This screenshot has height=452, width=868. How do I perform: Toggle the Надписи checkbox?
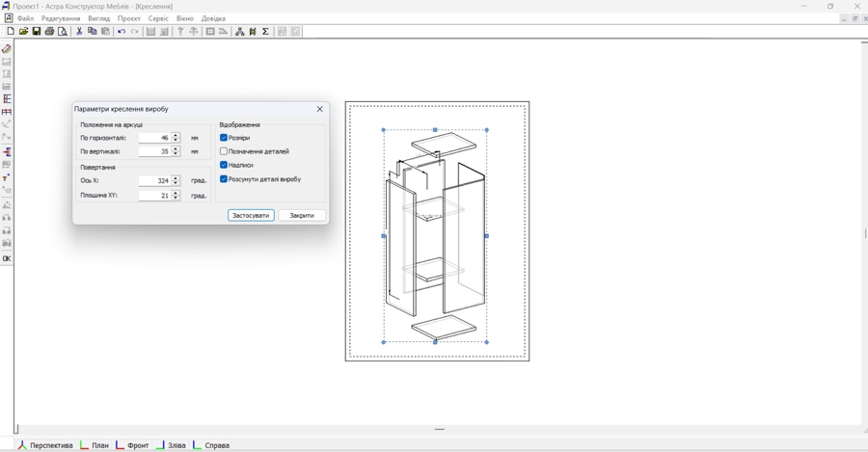coord(224,165)
